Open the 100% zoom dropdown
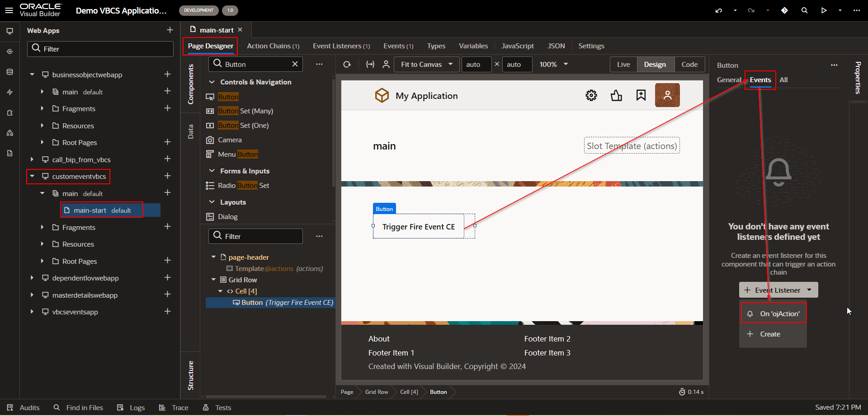868x416 pixels. coord(554,65)
